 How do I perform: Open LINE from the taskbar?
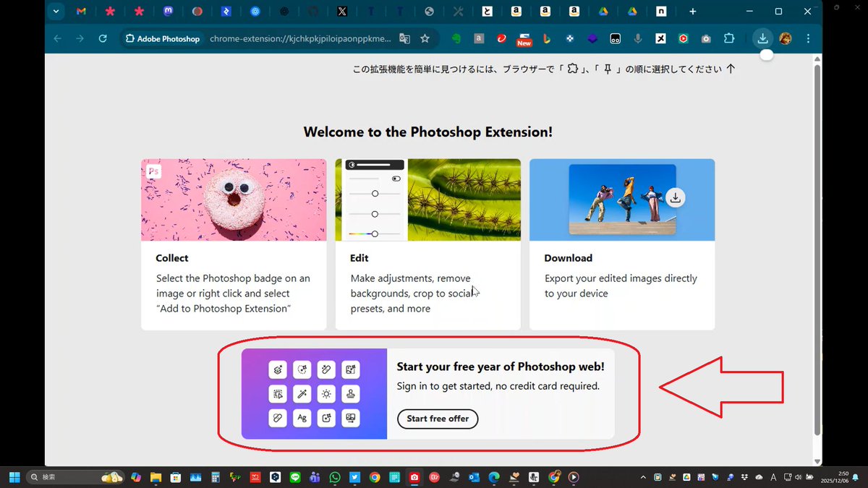click(x=294, y=477)
